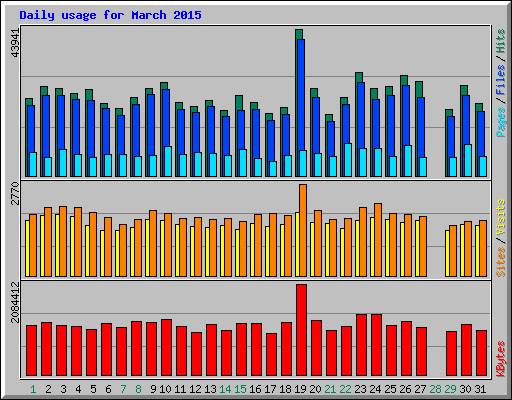Click day label 11 on the x-axis
The image size is (512, 400).
click(x=180, y=389)
